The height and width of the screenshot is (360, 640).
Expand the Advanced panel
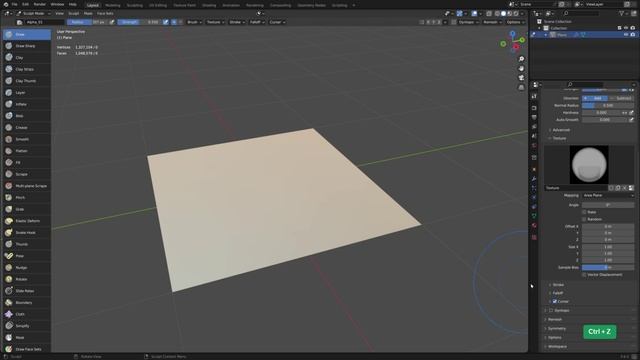[x=561, y=130]
